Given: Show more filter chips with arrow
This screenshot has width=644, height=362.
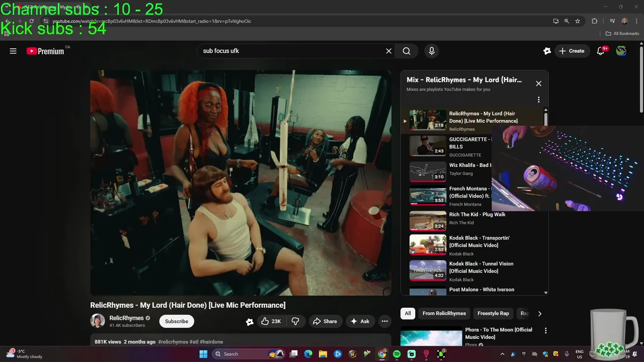Looking at the screenshot, I should pos(539,314).
